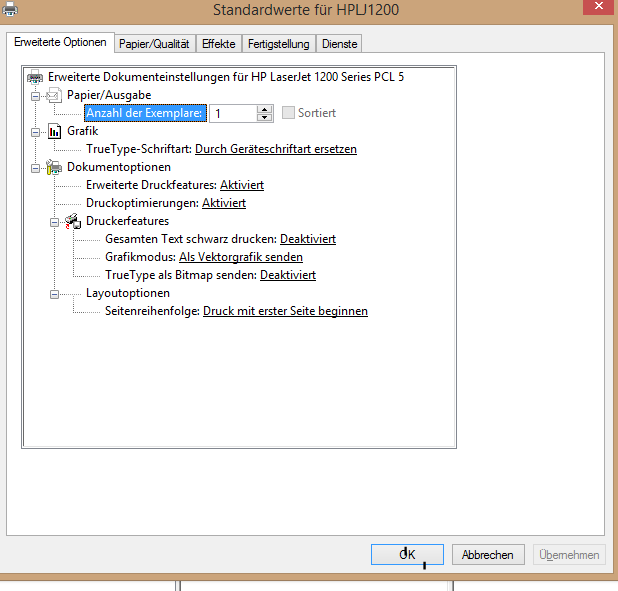The image size is (618, 591).
Task: Open the Effekte tab
Action: point(219,44)
